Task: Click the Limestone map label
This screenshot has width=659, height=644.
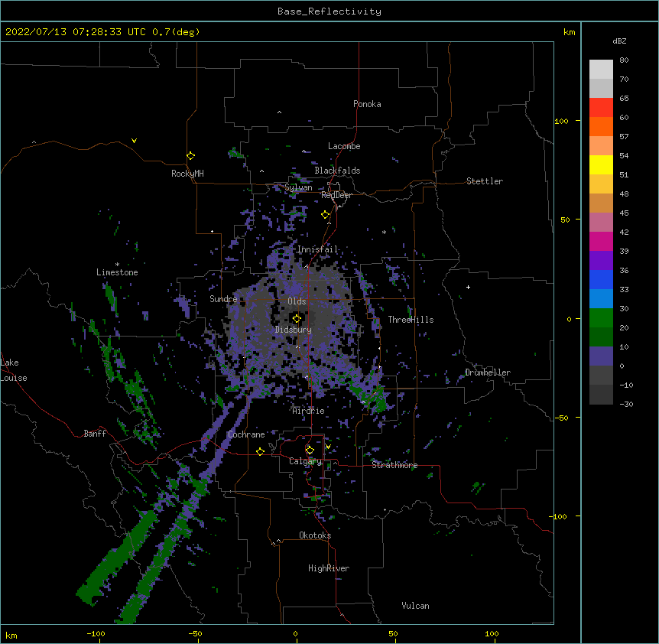Action: (x=117, y=272)
